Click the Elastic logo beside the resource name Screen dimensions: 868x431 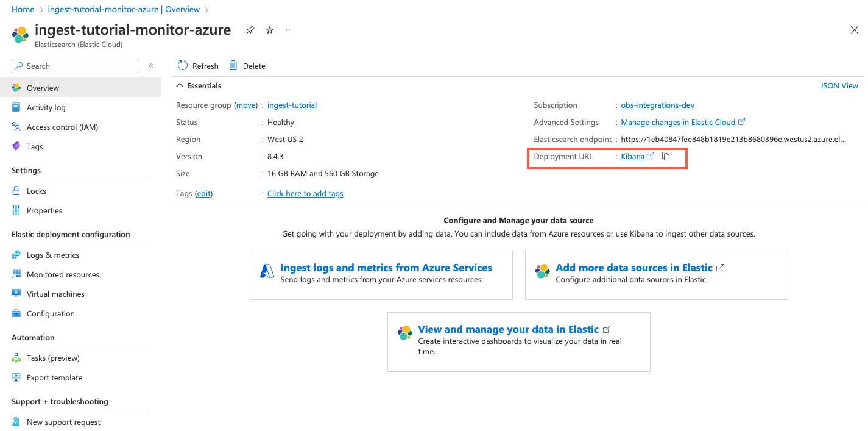pyautogui.click(x=20, y=35)
